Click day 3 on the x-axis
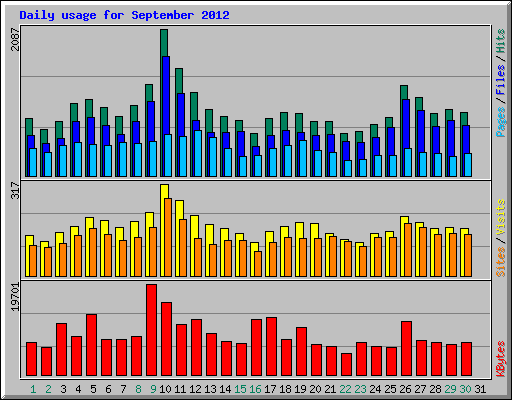The height and width of the screenshot is (400, 512). point(63,389)
